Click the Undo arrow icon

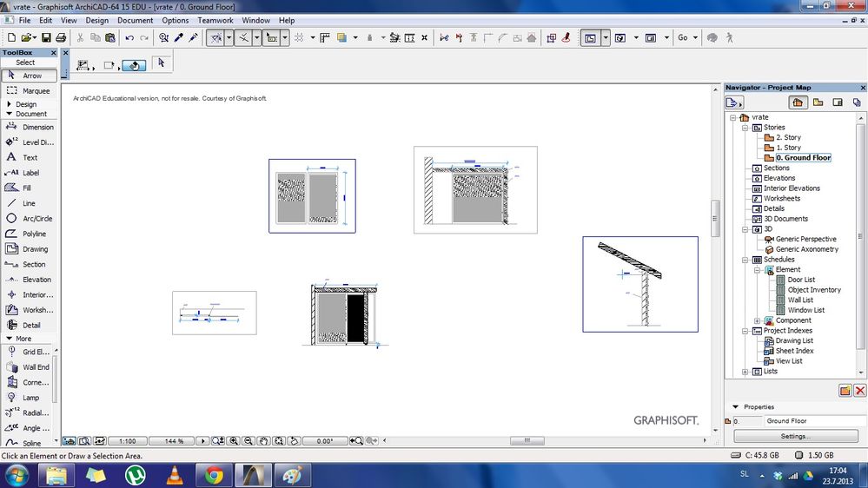point(129,37)
